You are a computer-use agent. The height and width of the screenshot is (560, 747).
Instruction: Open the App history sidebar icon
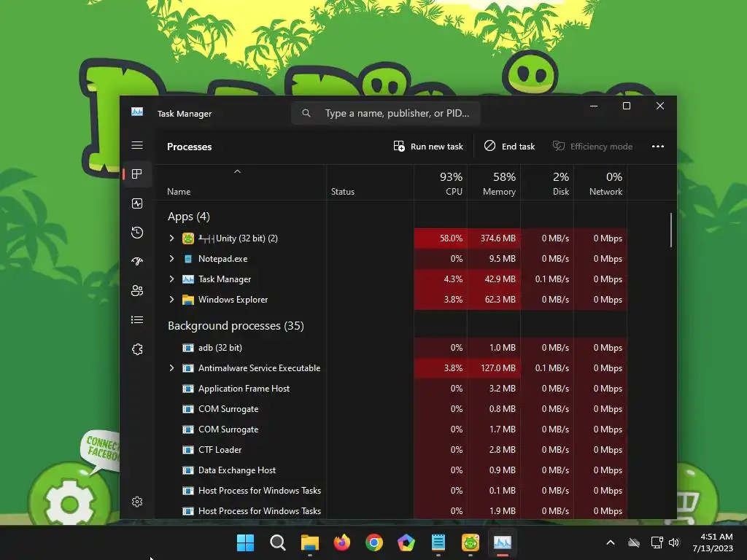(137, 233)
